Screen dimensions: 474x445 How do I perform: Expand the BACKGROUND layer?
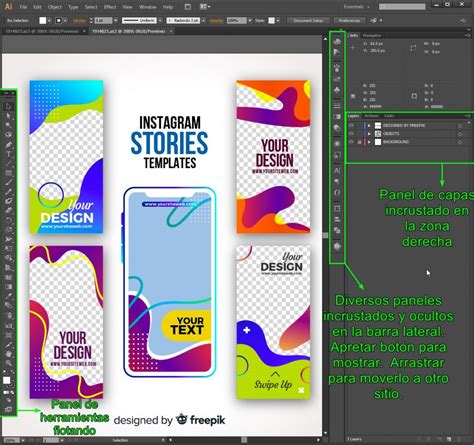click(369, 142)
